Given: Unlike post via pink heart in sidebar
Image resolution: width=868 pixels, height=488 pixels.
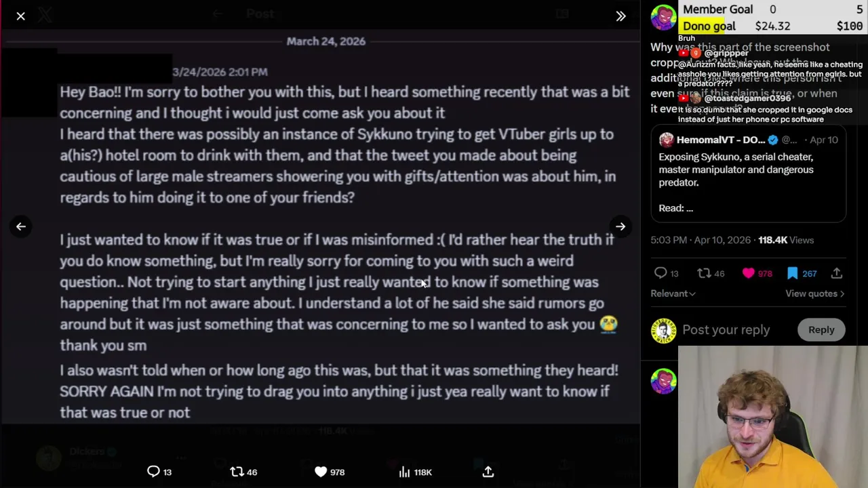Looking at the screenshot, I should pyautogui.click(x=749, y=273).
